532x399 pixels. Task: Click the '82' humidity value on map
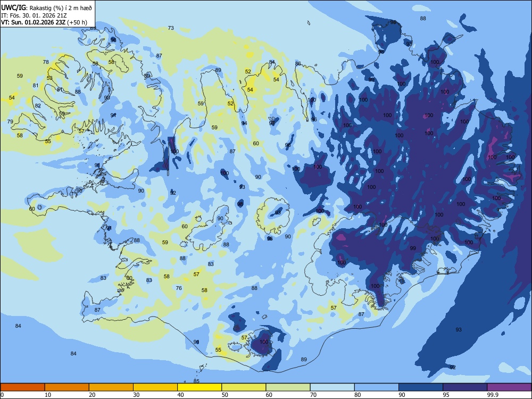(38, 105)
